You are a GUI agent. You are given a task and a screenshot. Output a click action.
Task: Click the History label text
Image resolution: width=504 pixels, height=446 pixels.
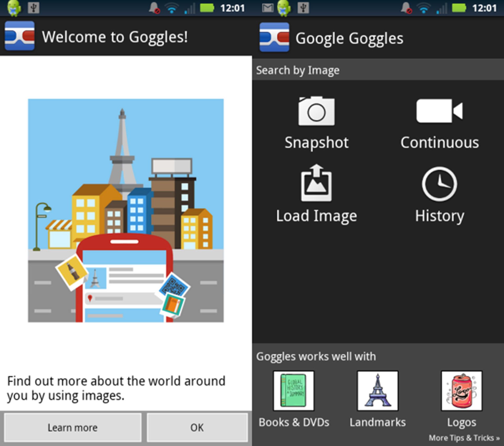(440, 216)
